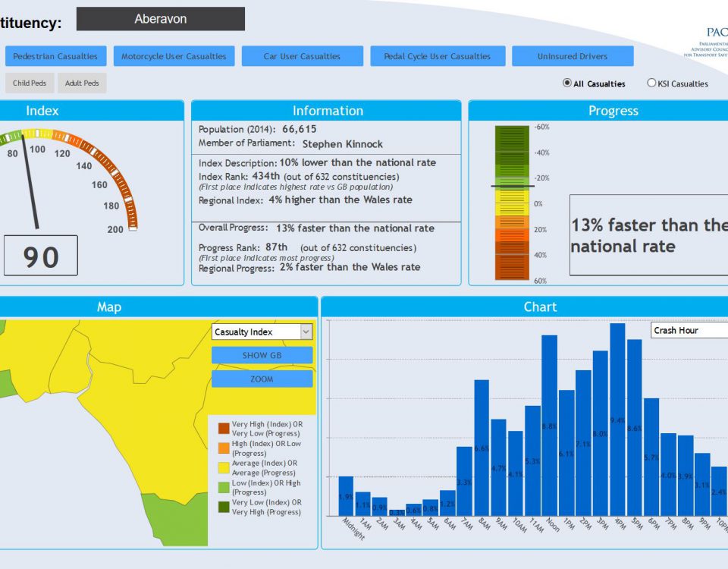728x569 pixels.
Task: Select Car User Casualties button
Action: (x=303, y=56)
